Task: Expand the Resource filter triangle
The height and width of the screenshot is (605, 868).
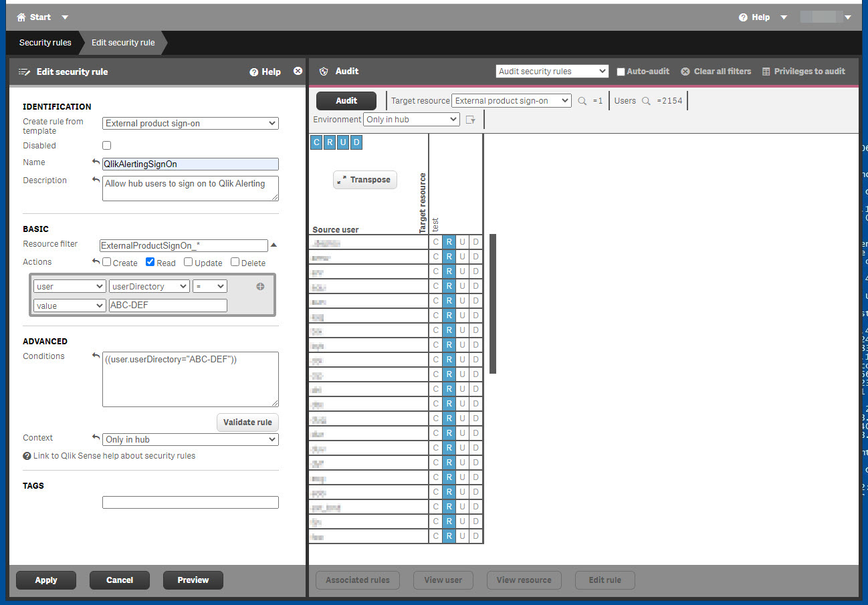Action: (274, 245)
